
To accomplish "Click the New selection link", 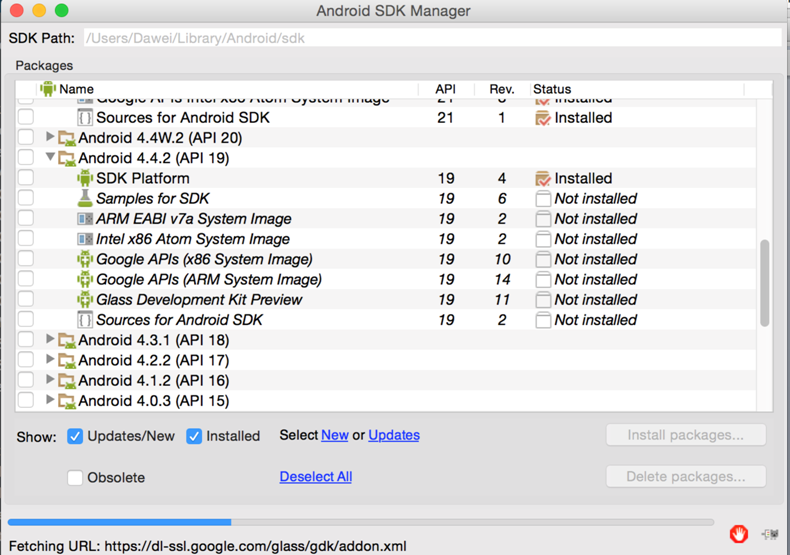I will 335,435.
